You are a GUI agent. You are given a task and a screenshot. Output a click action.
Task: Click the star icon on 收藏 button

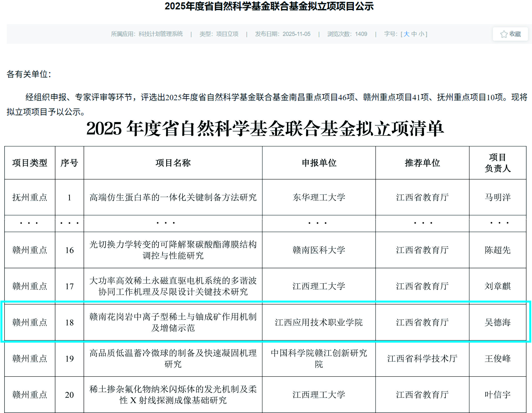click(504, 34)
